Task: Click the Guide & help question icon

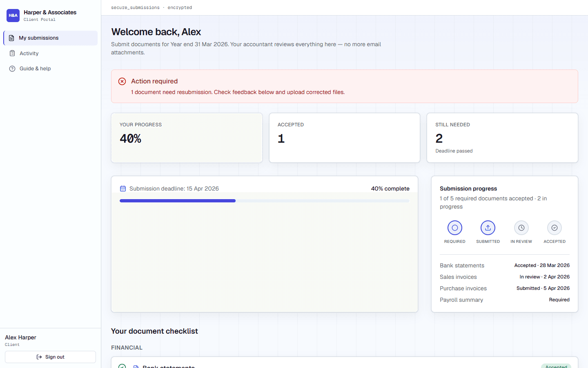Action: (12, 69)
